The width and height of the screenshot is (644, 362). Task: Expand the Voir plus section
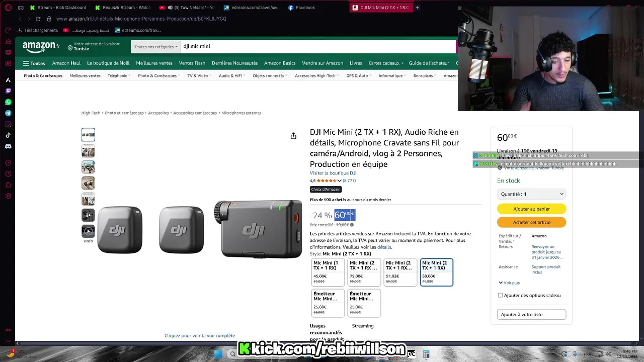coord(509,283)
